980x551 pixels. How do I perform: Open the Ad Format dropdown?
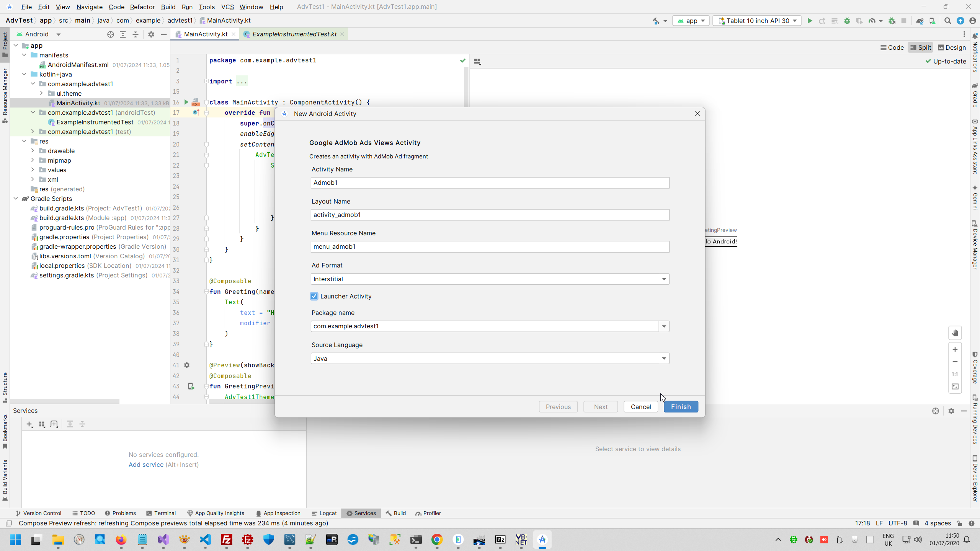[x=490, y=279]
